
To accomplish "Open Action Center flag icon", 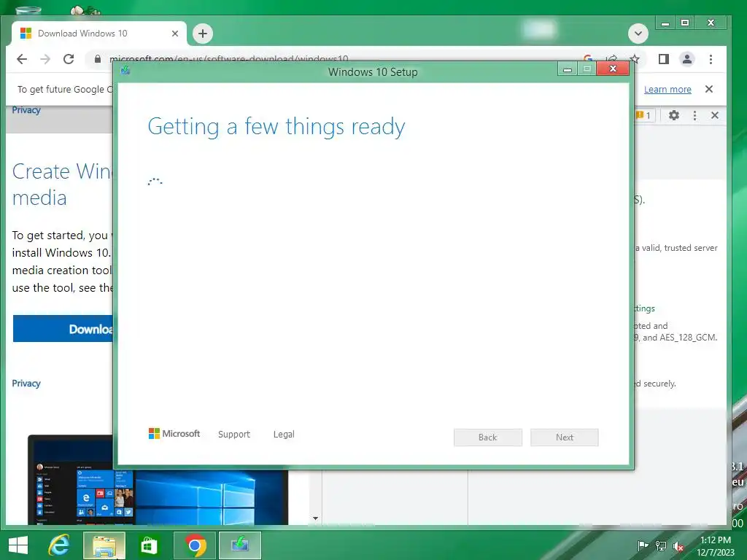I will tap(643, 545).
